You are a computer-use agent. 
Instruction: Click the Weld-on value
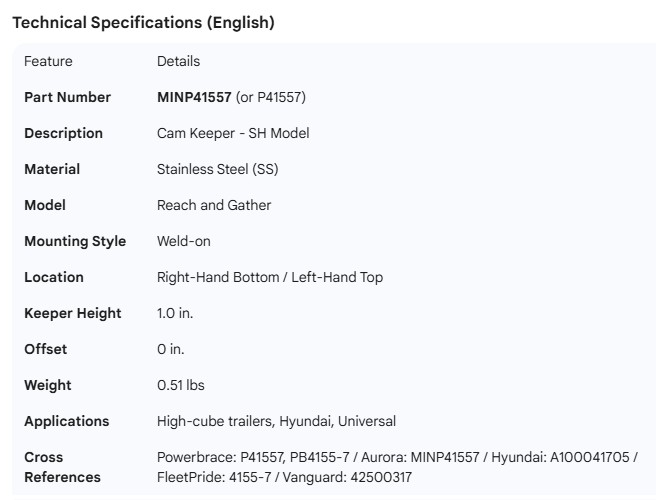point(184,241)
